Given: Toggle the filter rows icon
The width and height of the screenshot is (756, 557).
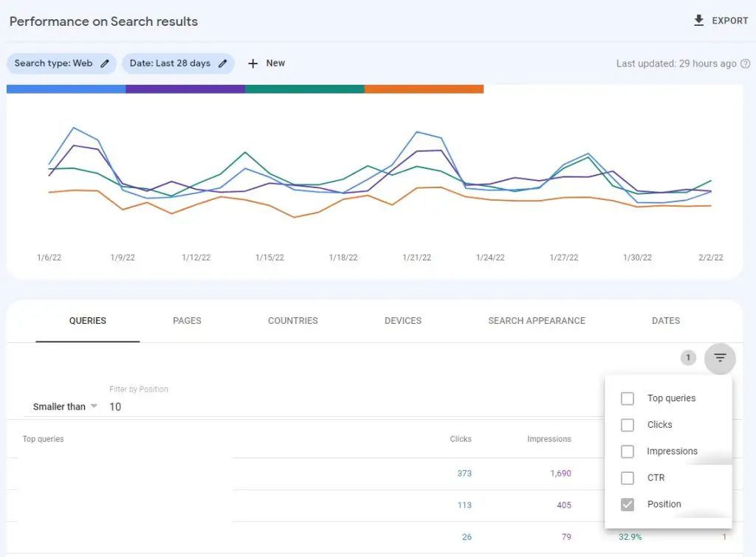Looking at the screenshot, I should [720, 358].
